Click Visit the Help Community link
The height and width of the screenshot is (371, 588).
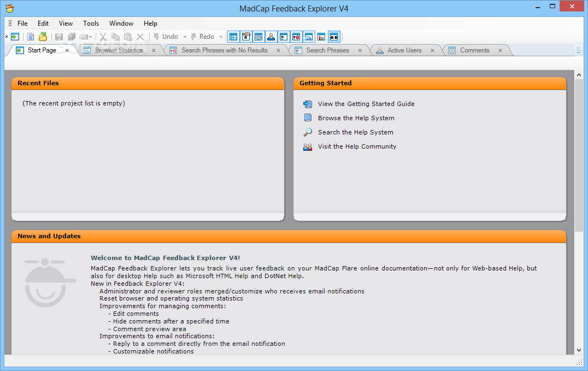pyautogui.click(x=357, y=146)
